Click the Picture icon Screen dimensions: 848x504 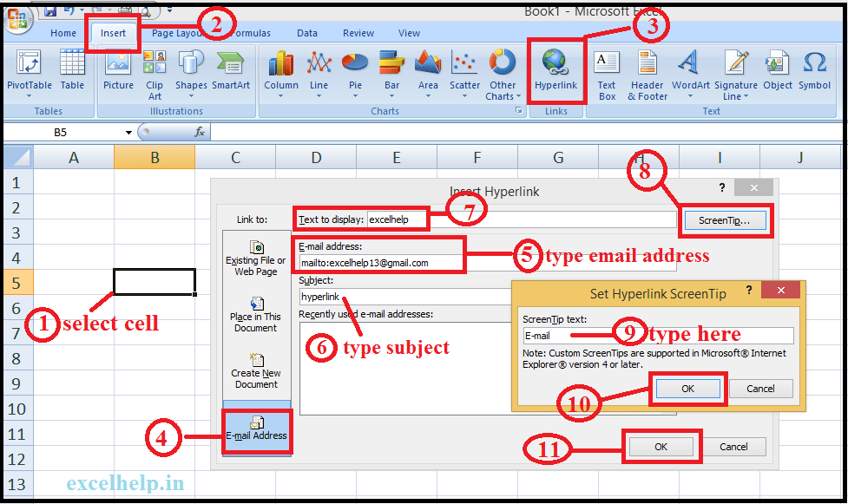point(118,74)
